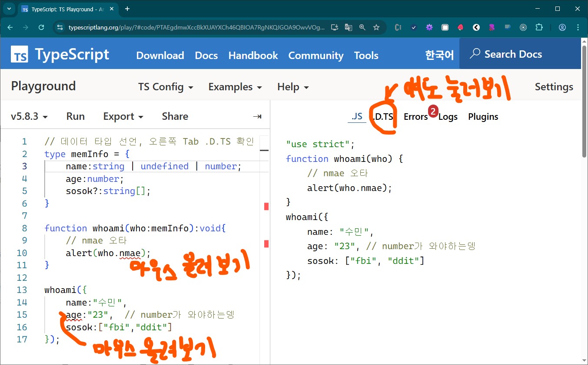Open the Chrome profile avatar
588x365 pixels.
click(x=562, y=27)
